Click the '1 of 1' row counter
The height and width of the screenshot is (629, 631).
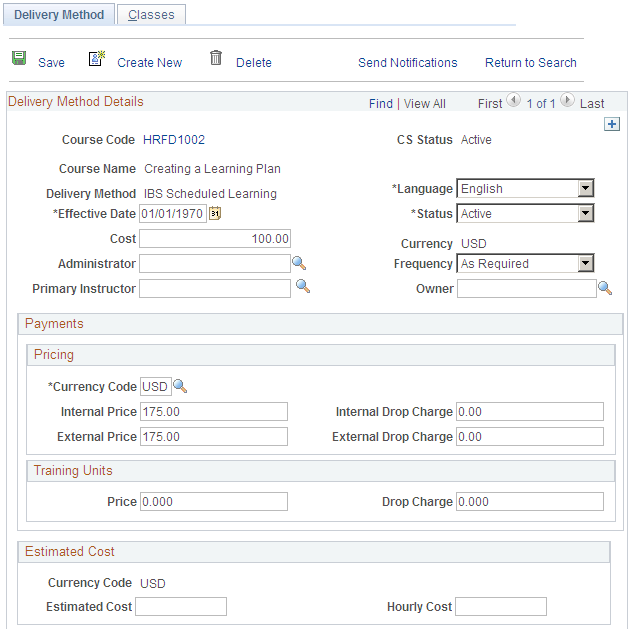[x=541, y=104]
